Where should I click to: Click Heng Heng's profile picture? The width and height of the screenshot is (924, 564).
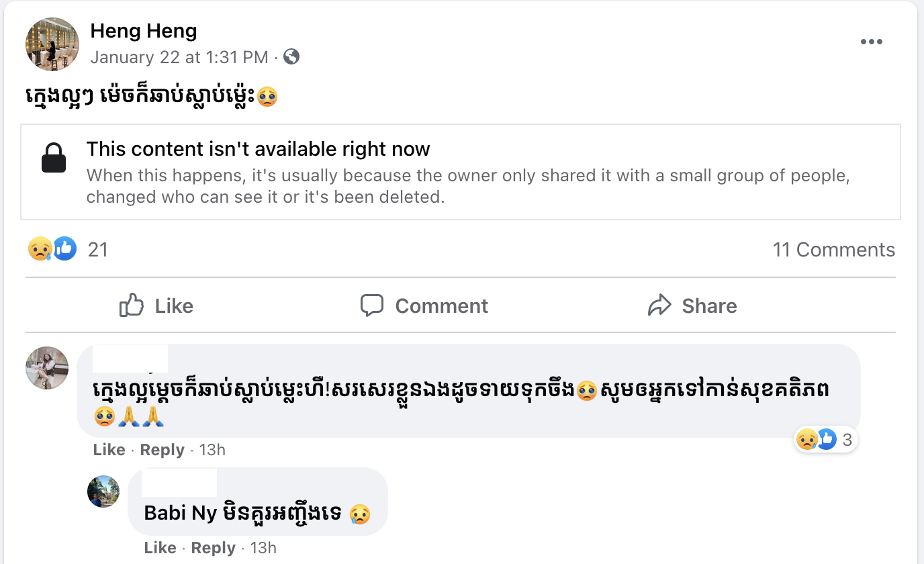click(52, 44)
